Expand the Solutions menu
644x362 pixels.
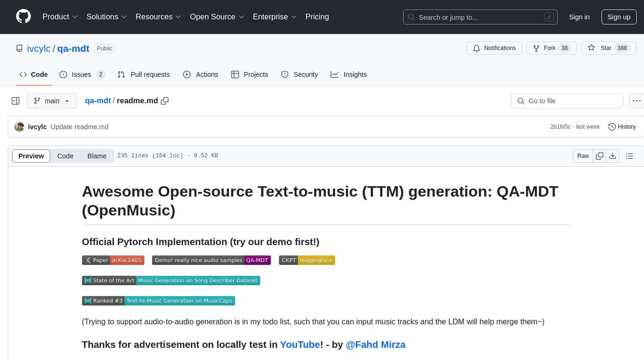107,17
